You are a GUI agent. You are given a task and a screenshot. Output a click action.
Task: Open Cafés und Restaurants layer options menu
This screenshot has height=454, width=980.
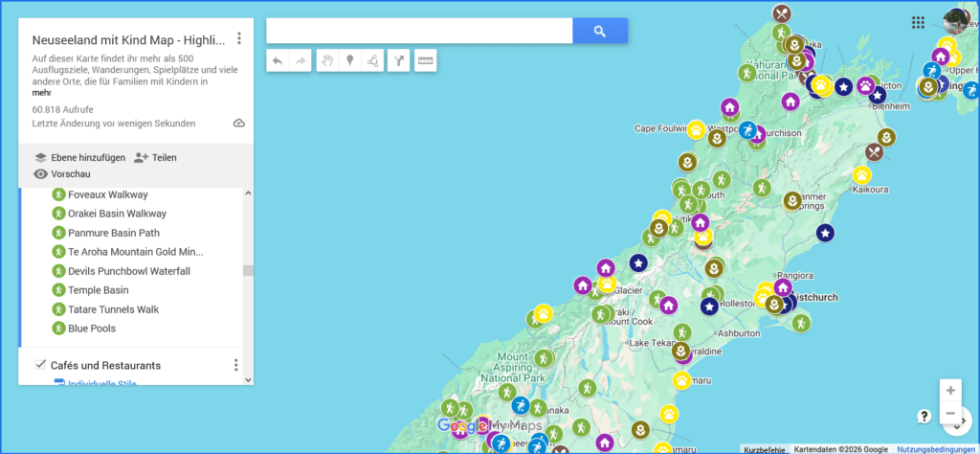236,365
